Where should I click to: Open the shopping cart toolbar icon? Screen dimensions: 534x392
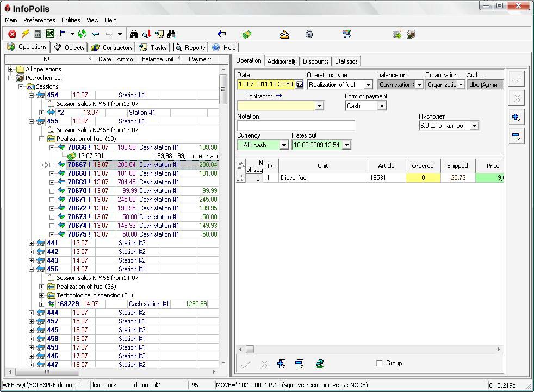(x=346, y=34)
